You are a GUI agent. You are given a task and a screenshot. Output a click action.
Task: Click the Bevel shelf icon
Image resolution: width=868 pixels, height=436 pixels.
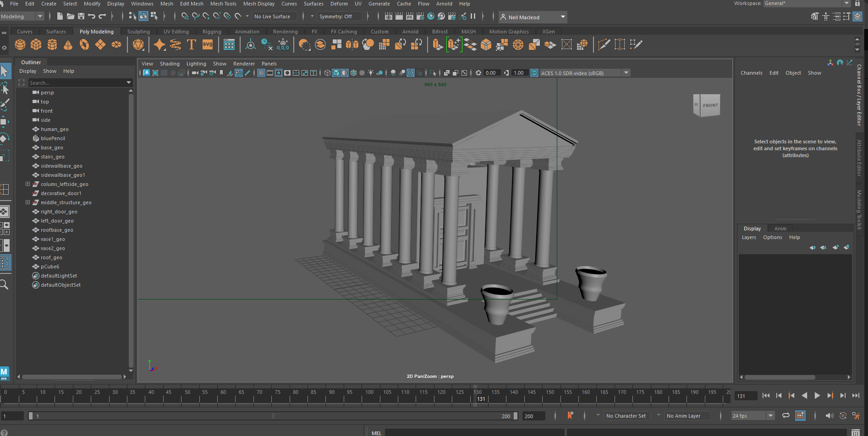[486, 44]
